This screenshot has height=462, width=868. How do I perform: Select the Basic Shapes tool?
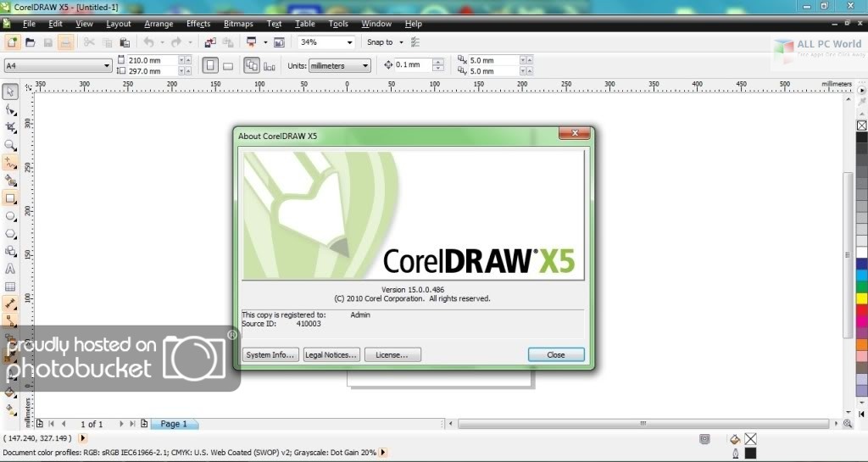(x=10, y=251)
